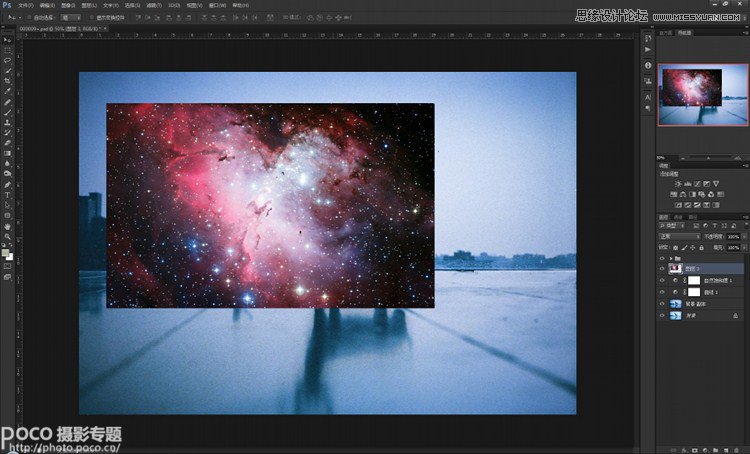Open the 滤镜(T) Filter menu
Screen dimensions: 750x454
[154, 6]
